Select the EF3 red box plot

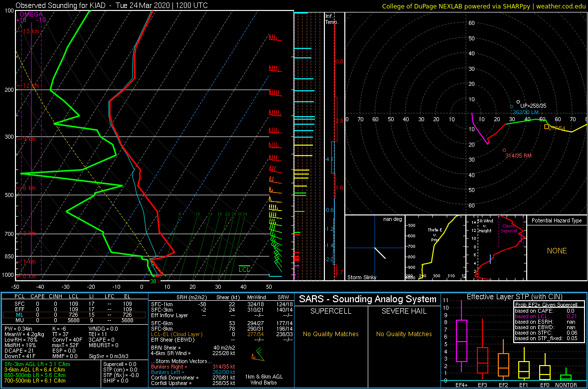coord(482,349)
